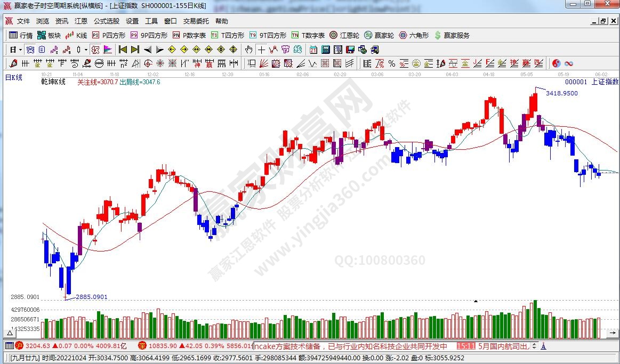This screenshot has height=364, width=620.
Task: Expand the news ticker up-down arrows
Action: coord(534,346)
